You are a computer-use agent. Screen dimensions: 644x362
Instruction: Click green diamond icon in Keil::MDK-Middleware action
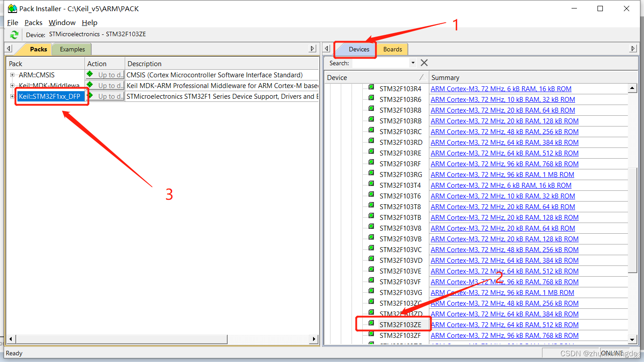[90, 85]
